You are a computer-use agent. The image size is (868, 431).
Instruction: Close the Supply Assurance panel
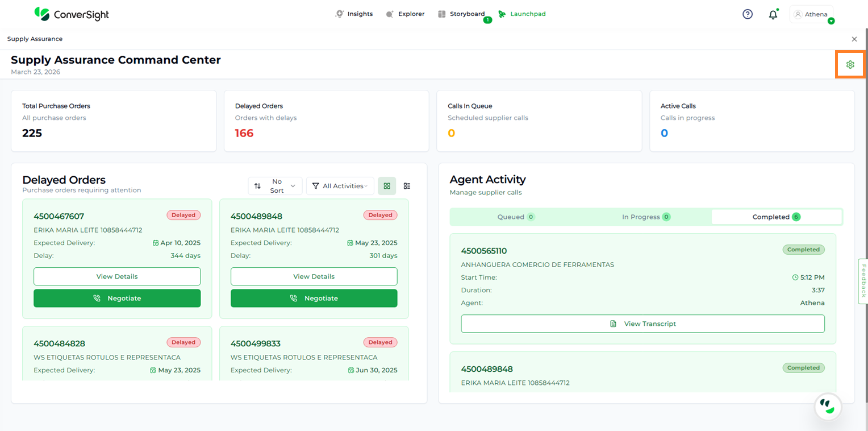tap(854, 39)
